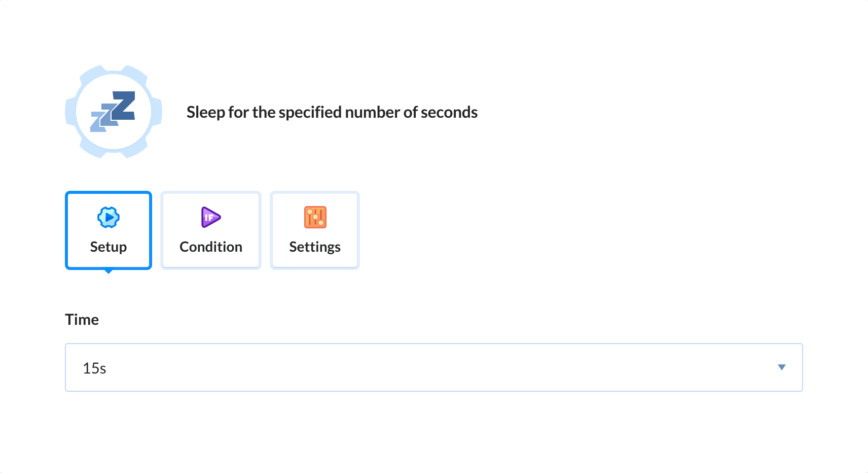This screenshot has width=868, height=473.
Task: Click the Condition label text
Action: [211, 247]
